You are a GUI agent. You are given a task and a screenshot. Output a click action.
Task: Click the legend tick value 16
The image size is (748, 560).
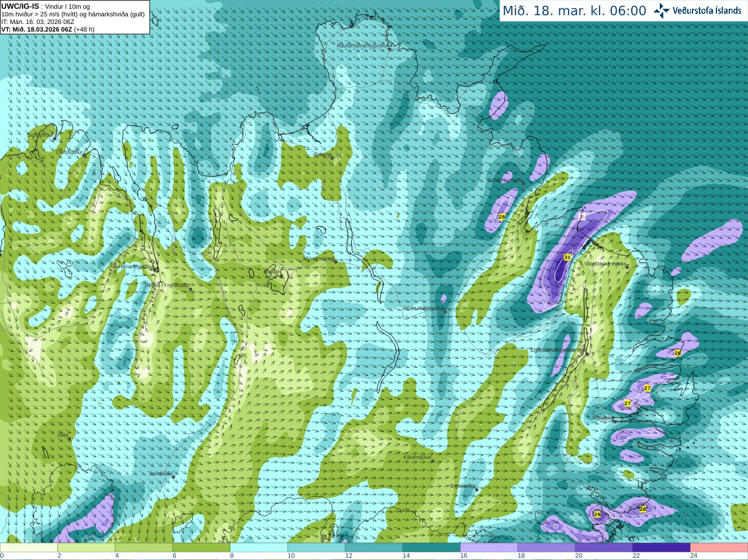pyautogui.click(x=463, y=556)
